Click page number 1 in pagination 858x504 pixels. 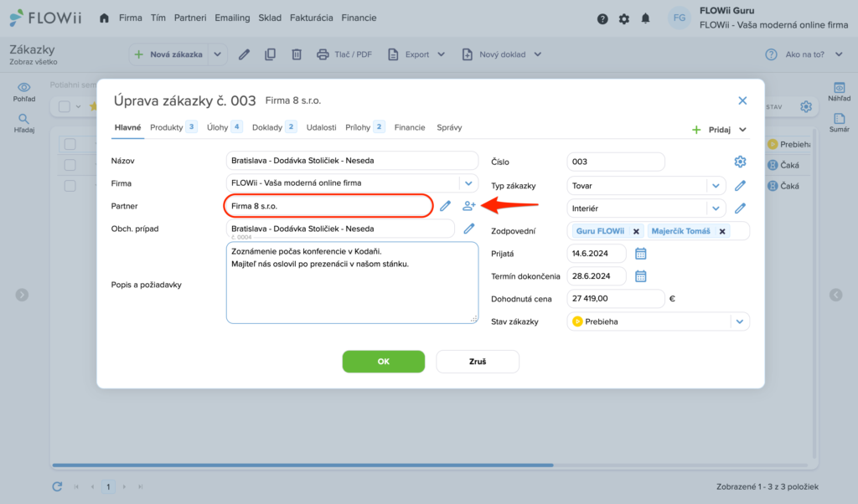[108, 486]
